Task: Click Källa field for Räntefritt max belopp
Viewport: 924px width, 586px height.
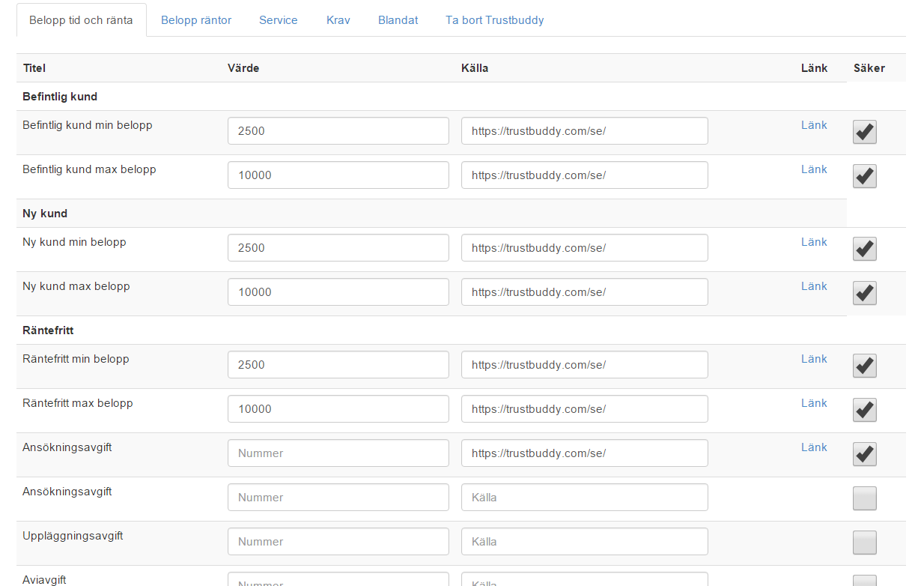Action: tap(584, 409)
